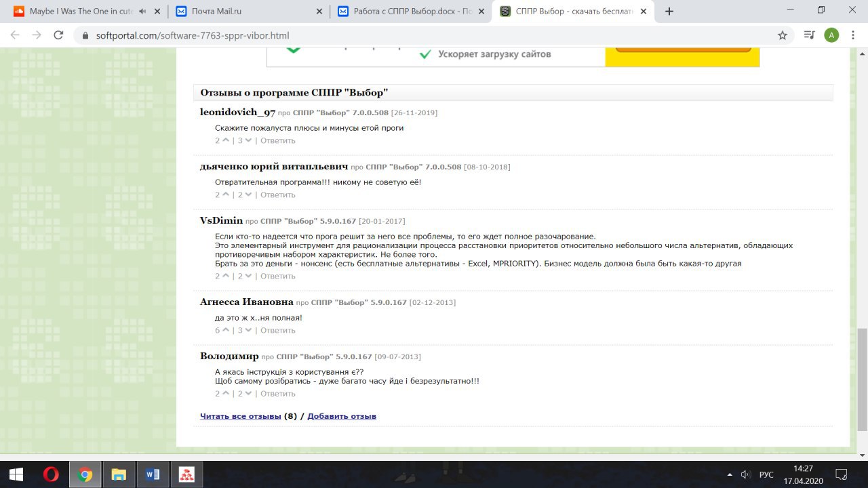Bookmark this page with star icon
This screenshot has width=868, height=488.
[x=782, y=35]
